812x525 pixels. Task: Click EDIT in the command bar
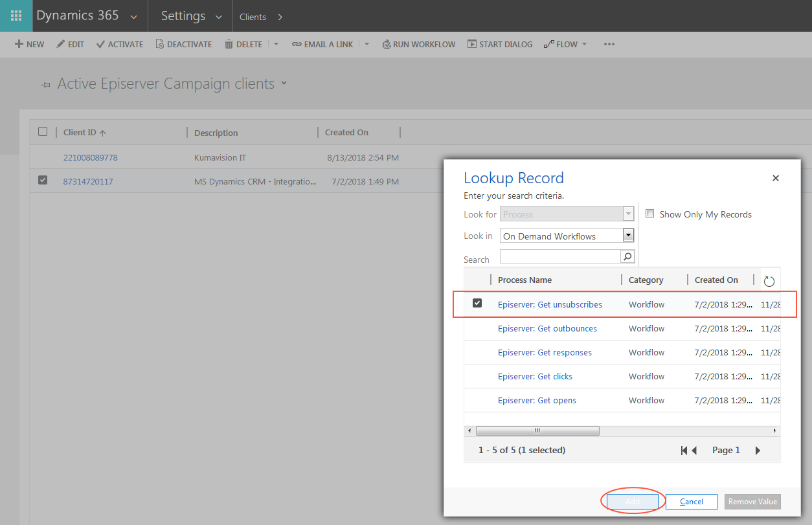click(x=70, y=44)
